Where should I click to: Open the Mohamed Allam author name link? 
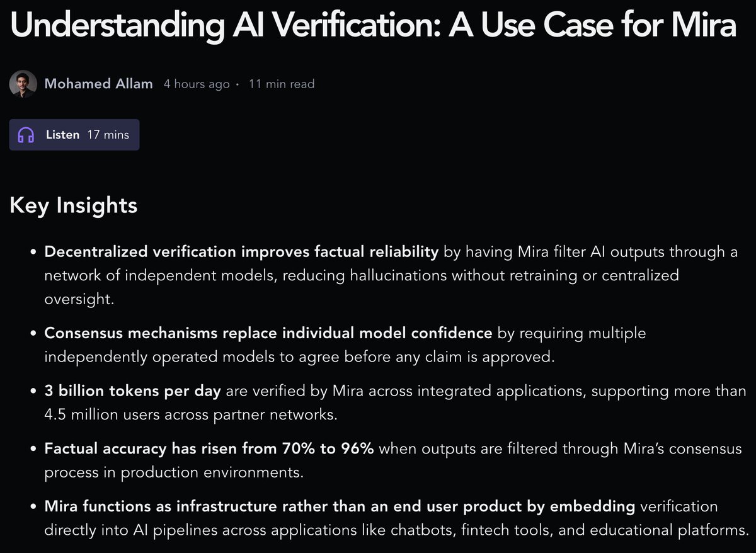(98, 84)
